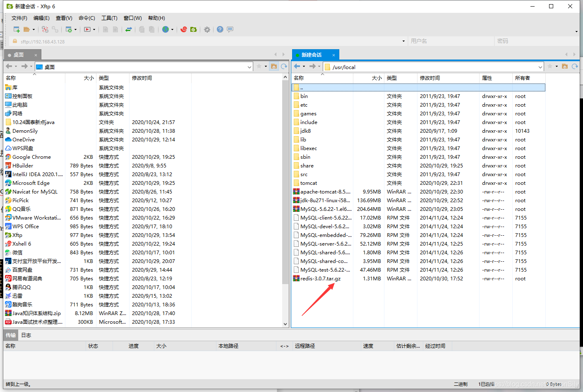The width and height of the screenshot is (583, 392).
Task: Open the host address history dropdown
Action: click(x=403, y=41)
